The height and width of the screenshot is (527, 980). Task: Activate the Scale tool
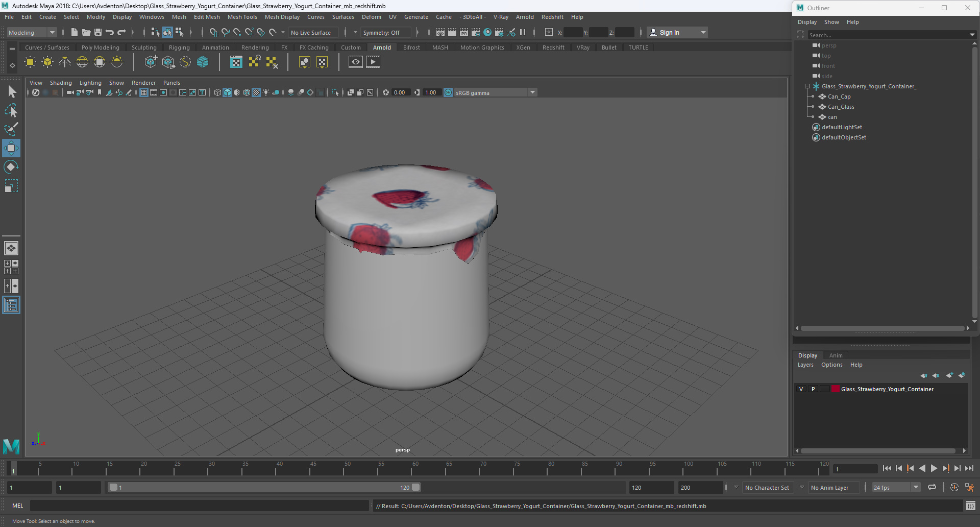point(11,186)
